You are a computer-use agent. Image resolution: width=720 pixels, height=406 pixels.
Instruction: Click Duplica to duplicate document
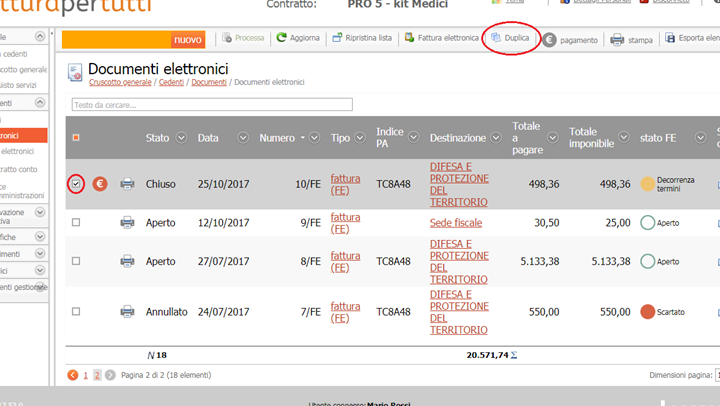click(510, 38)
